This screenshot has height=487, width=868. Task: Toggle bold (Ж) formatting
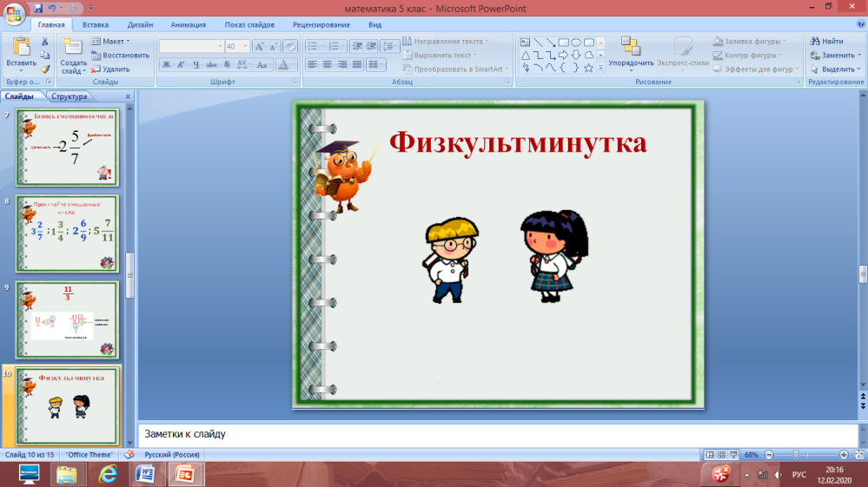coord(166,65)
